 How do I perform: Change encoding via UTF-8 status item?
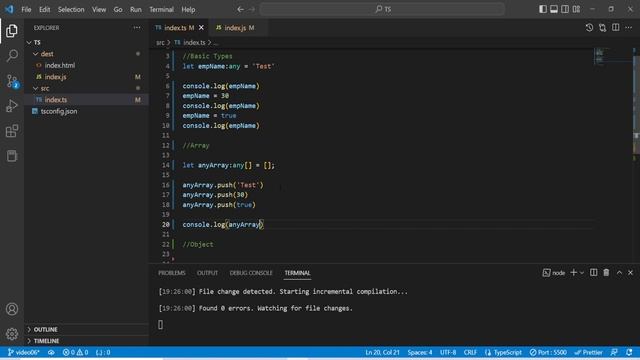[x=448, y=352]
